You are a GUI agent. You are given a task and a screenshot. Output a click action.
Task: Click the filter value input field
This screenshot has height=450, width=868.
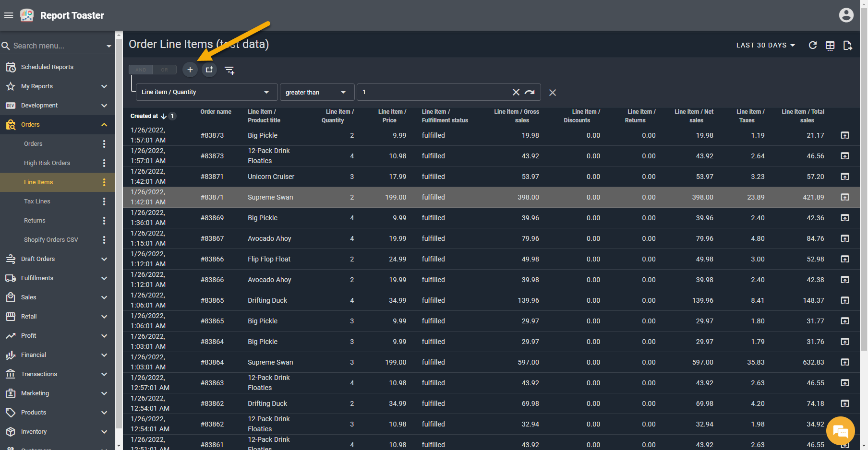[432, 92]
